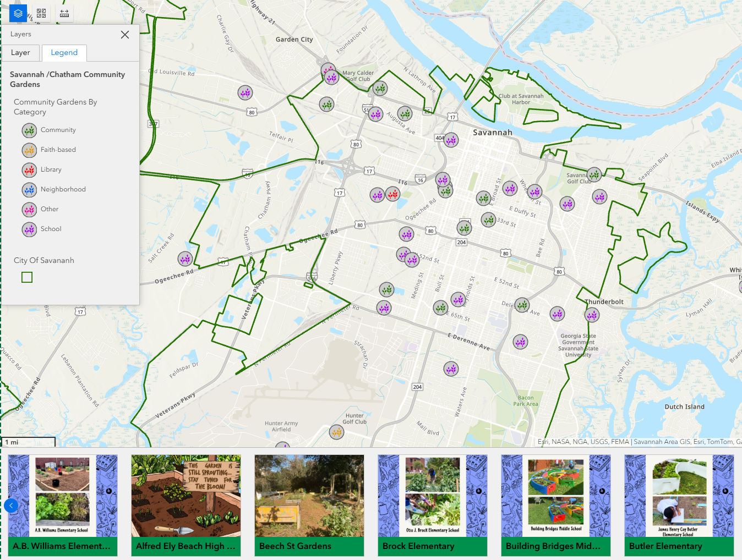
Task: Click the 1 mi scale bar
Action: 28,442
